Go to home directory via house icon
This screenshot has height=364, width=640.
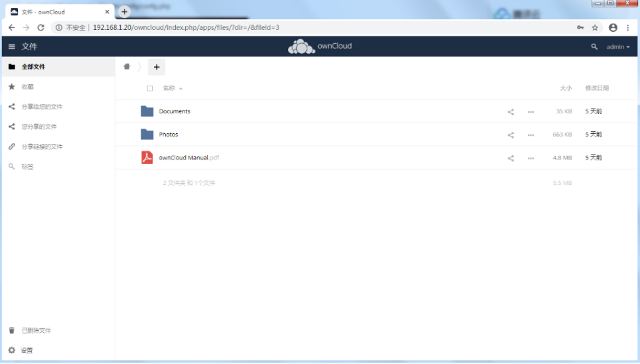[x=127, y=66]
